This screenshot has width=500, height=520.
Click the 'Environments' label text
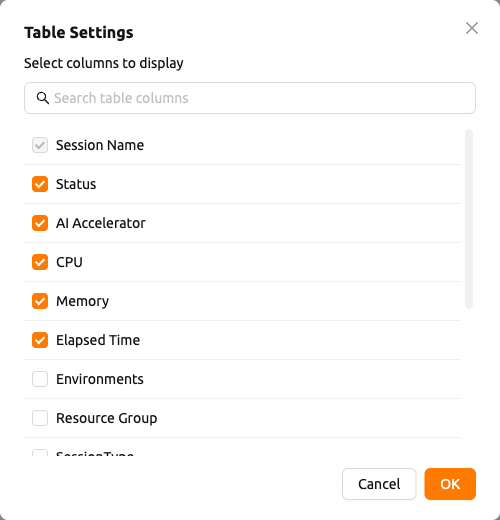(100, 379)
